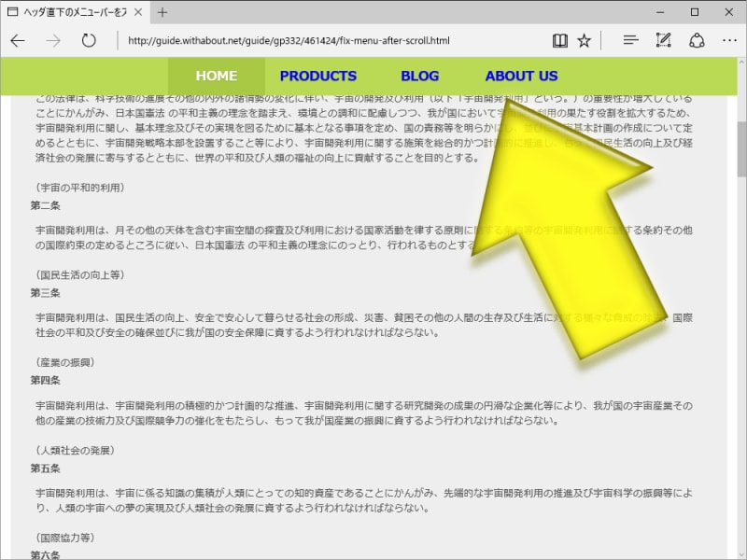Navigate back with the back arrow

pos(18,40)
